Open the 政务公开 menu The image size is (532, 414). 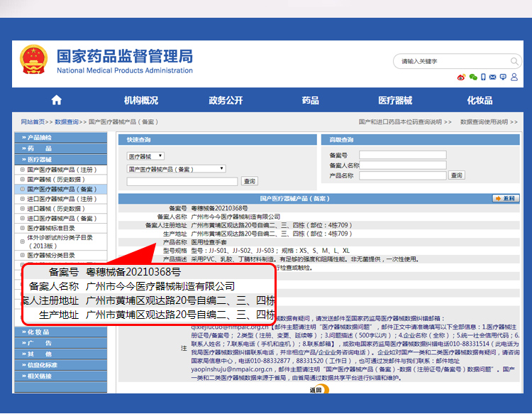(x=226, y=100)
